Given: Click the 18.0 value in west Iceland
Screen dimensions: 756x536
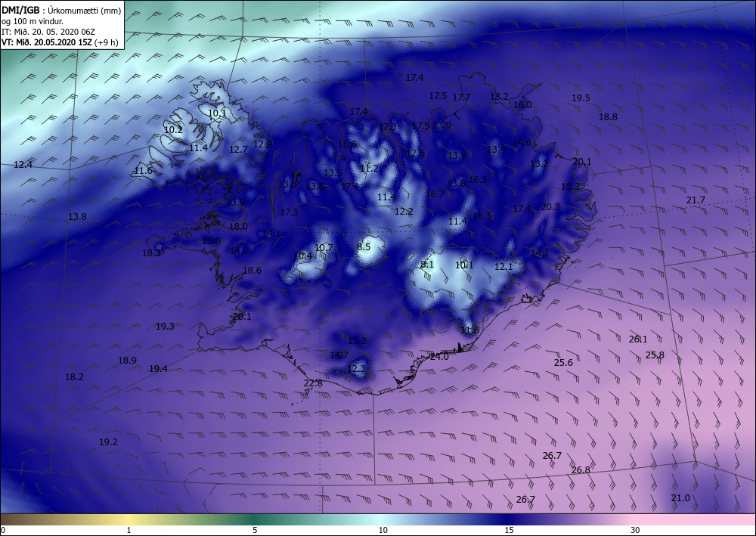Looking at the screenshot, I should coord(238,226).
